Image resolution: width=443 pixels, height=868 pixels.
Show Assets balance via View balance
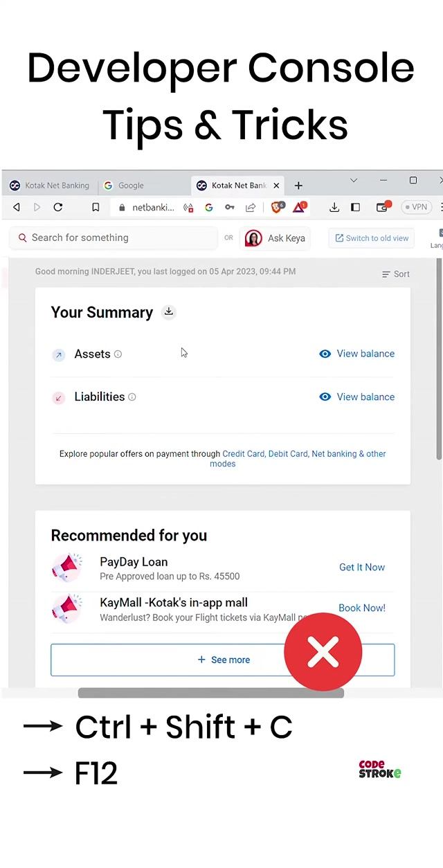coord(357,354)
